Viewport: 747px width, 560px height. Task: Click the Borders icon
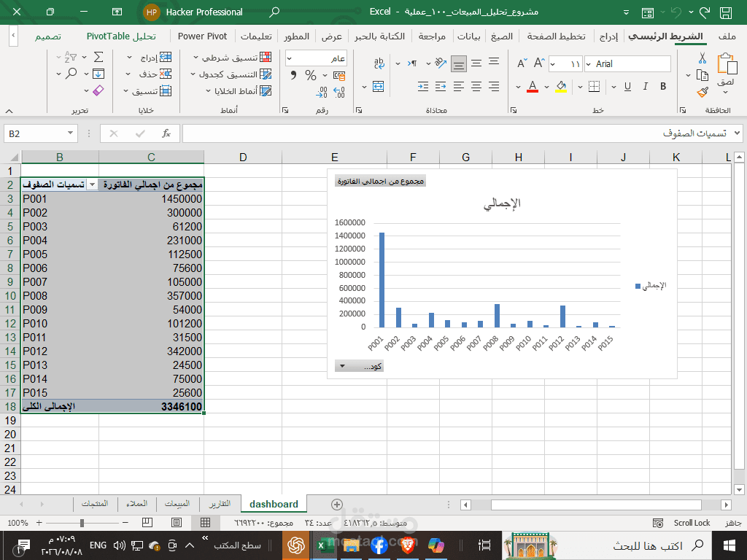point(594,86)
